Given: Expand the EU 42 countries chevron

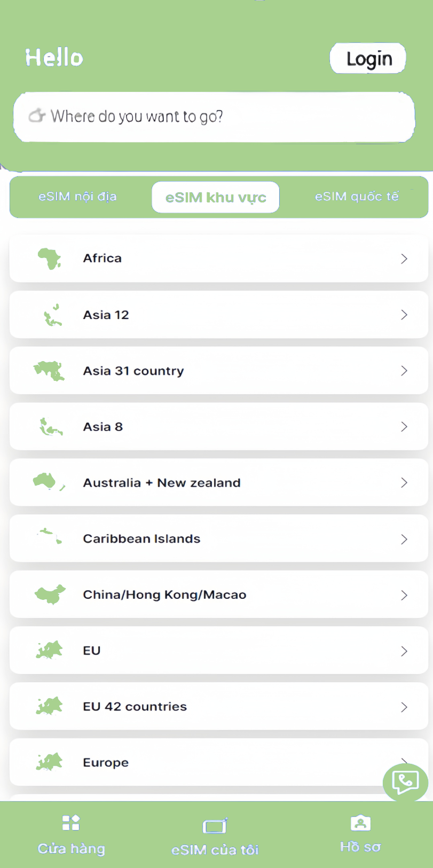Looking at the screenshot, I should point(404,707).
